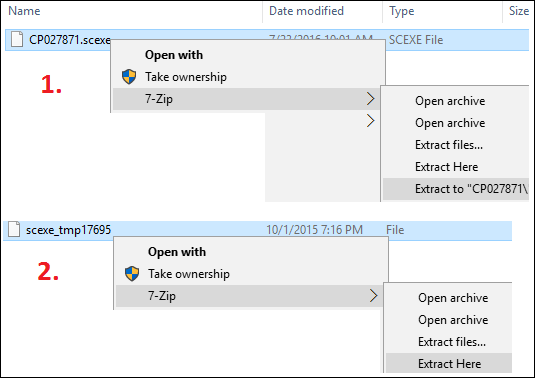Select Extract to "CP027871\" option

pyautogui.click(x=456, y=189)
